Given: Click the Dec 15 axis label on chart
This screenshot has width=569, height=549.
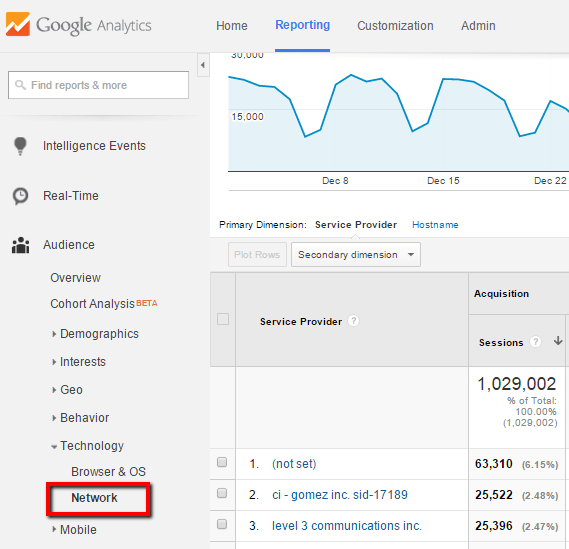Looking at the screenshot, I should click(443, 181).
